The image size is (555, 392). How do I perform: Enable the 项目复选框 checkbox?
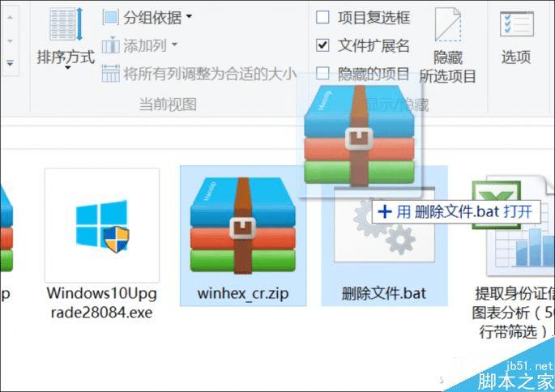[x=322, y=17]
